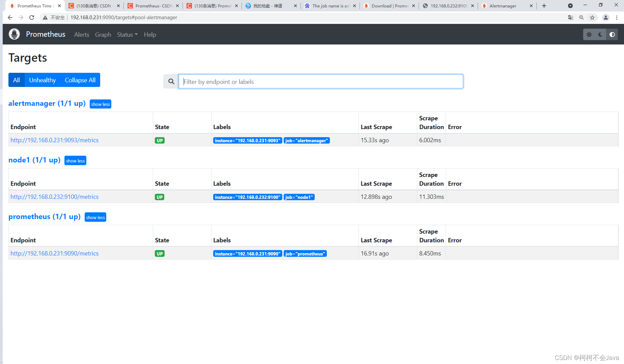This screenshot has height=364, width=624.
Task: Click the UP state badge for node1
Action: (x=160, y=197)
